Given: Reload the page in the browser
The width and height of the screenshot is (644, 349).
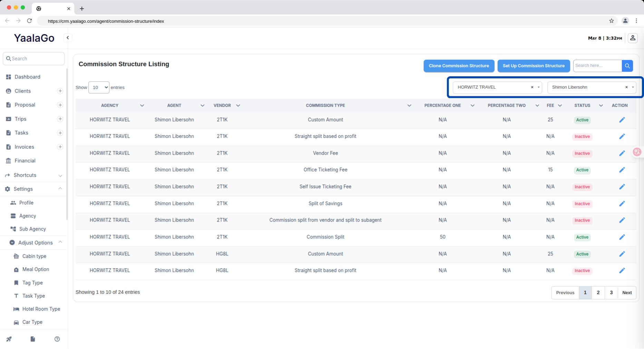Looking at the screenshot, I should tap(30, 21).
